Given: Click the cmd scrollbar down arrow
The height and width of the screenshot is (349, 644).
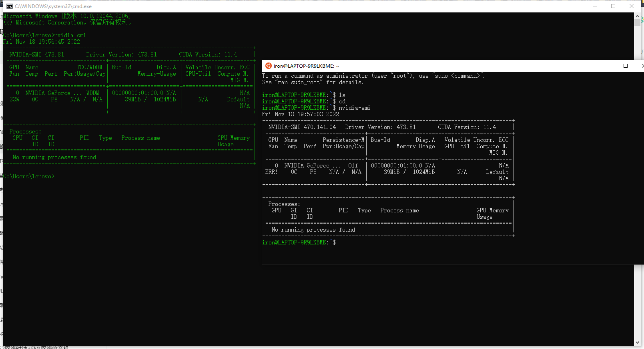Looking at the screenshot, I should [637, 343].
